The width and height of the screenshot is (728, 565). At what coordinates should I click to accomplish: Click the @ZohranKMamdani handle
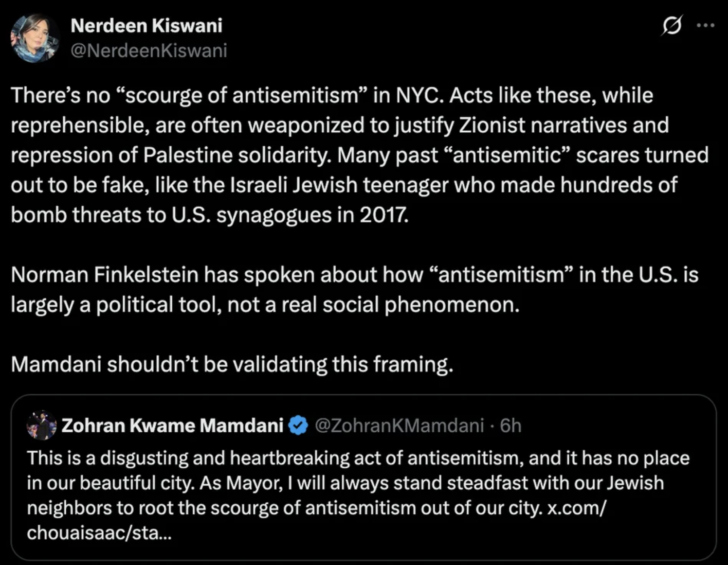pos(399,426)
